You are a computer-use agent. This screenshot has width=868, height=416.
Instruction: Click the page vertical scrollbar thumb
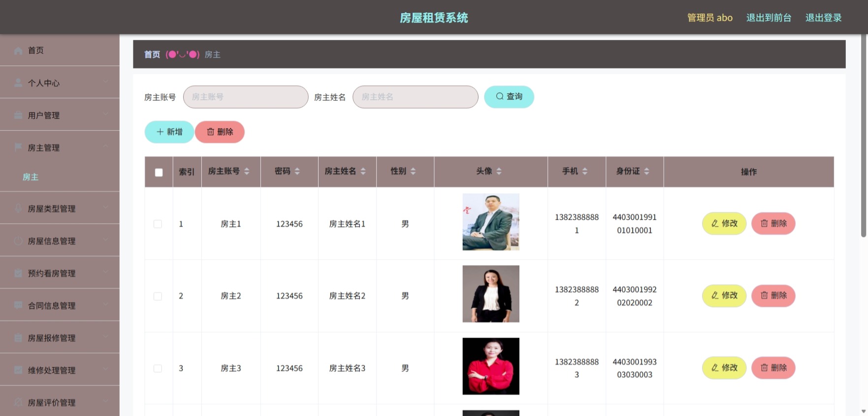(864, 136)
